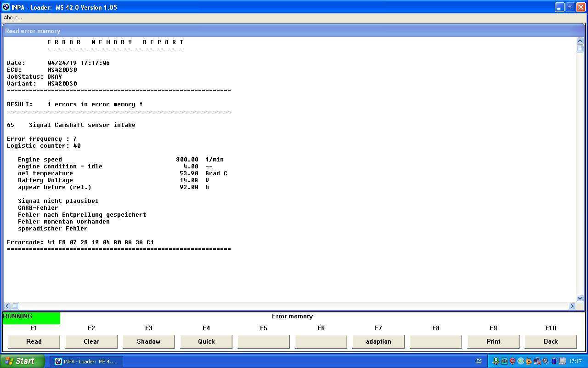Click the CS language indicator in taskbar
The height and width of the screenshot is (368, 588).
point(479,361)
